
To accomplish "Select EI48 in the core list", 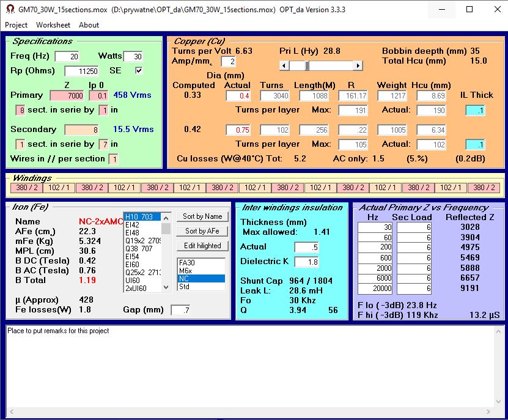I will [x=142, y=233].
